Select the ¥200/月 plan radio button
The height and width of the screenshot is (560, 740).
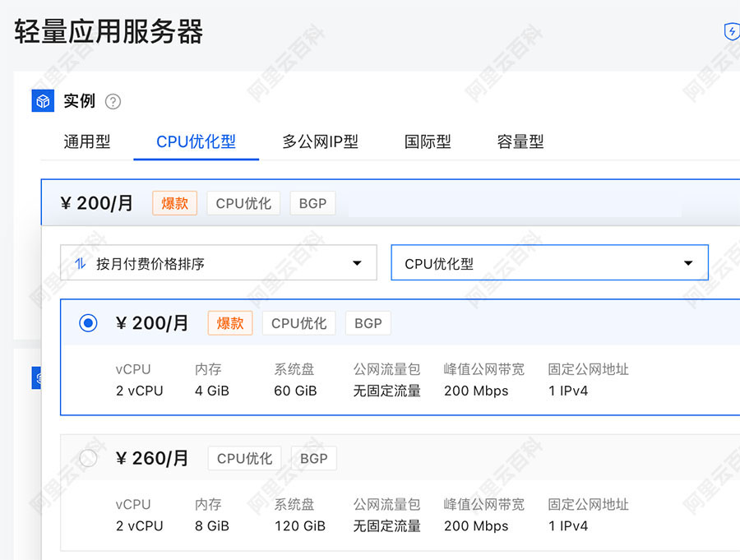[87, 322]
